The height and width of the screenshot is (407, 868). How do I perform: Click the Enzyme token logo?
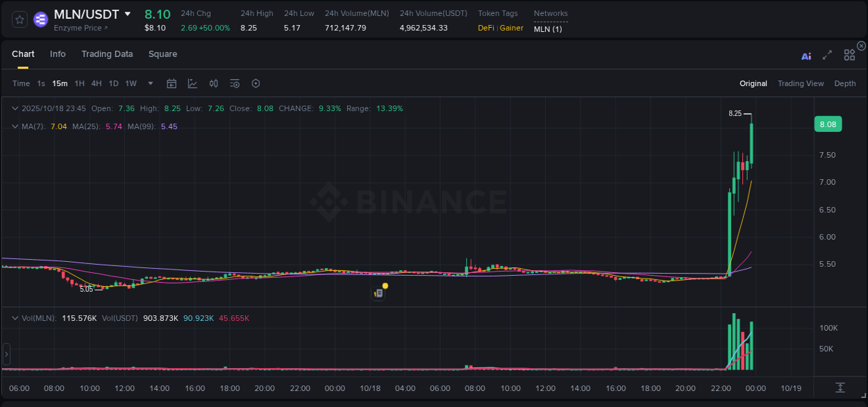click(40, 19)
